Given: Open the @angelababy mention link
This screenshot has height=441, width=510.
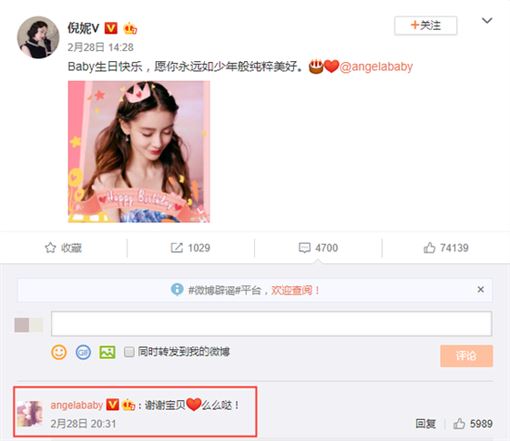Looking at the screenshot, I should pos(376,67).
